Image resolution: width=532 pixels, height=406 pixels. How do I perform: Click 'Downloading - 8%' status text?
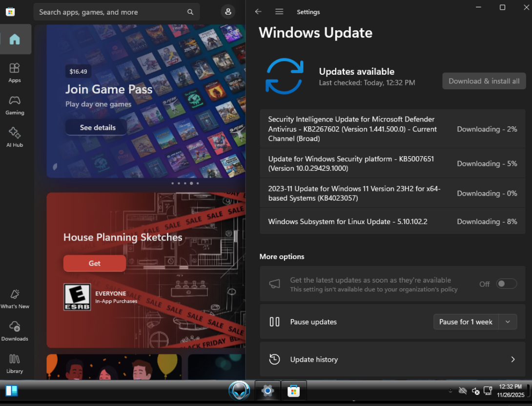coord(487,222)
